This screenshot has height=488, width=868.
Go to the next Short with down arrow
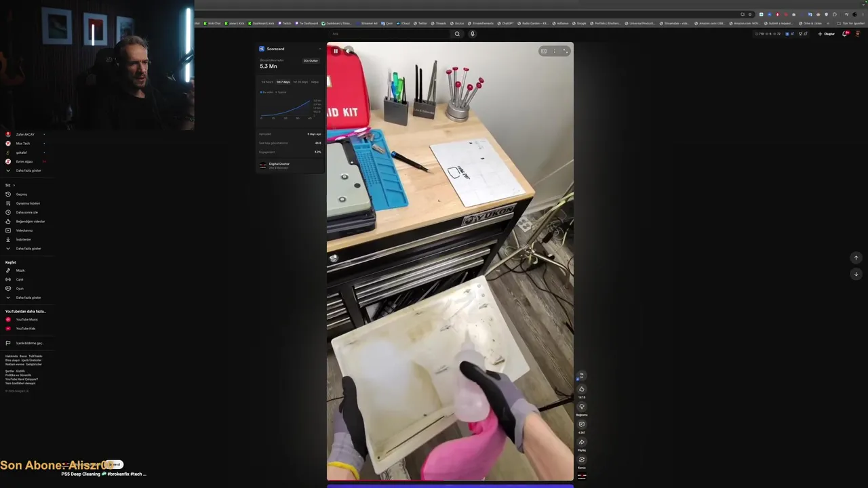coord(856,274)
